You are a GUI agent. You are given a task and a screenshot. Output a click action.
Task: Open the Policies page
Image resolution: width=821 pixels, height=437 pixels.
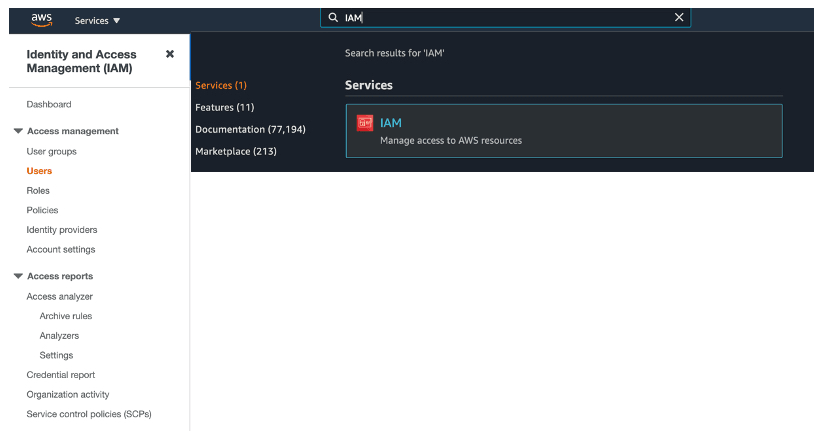[42, 210]
